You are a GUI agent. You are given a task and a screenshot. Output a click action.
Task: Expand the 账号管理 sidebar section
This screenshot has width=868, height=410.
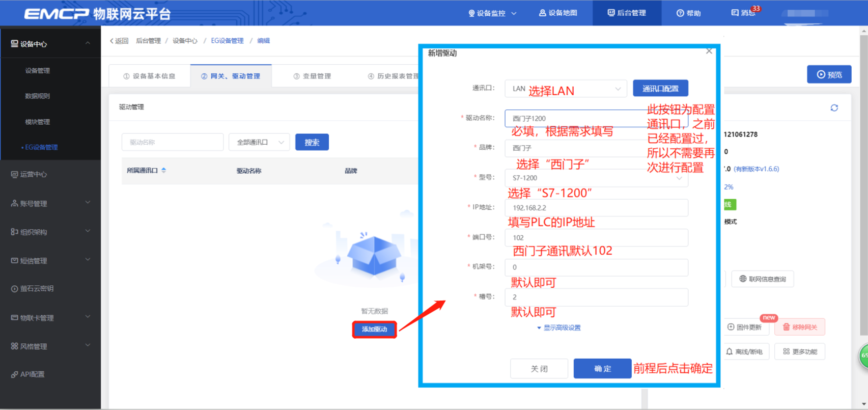[x=50, y=203]
